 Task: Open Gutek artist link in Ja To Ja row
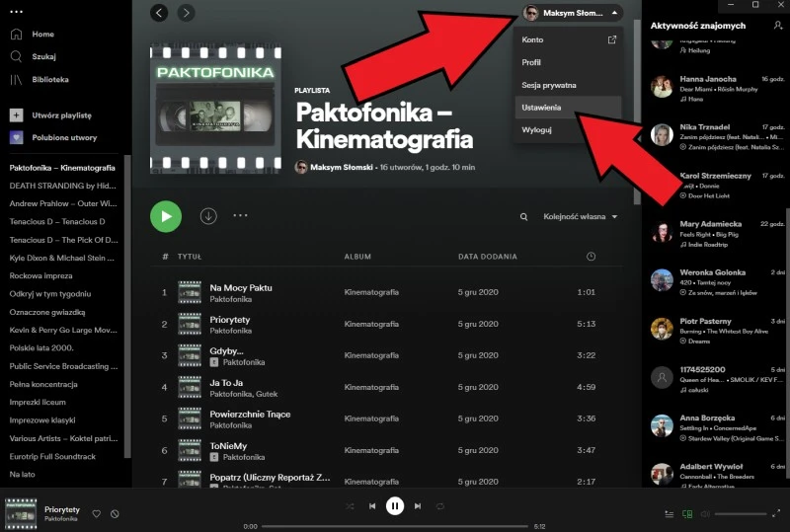click(x=267, y=394)
